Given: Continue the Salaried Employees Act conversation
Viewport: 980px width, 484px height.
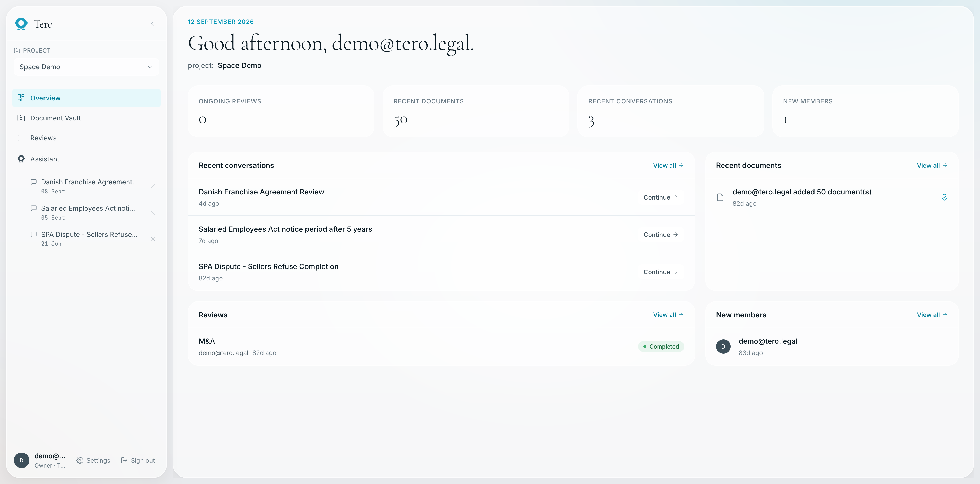Looking at the screenshot, I should (x=661, y=234).
